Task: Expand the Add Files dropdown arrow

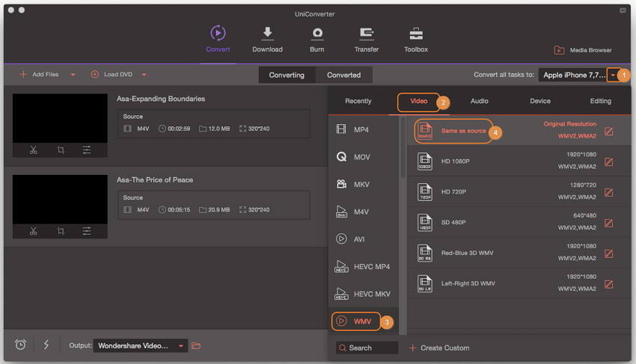Action: 73,75
